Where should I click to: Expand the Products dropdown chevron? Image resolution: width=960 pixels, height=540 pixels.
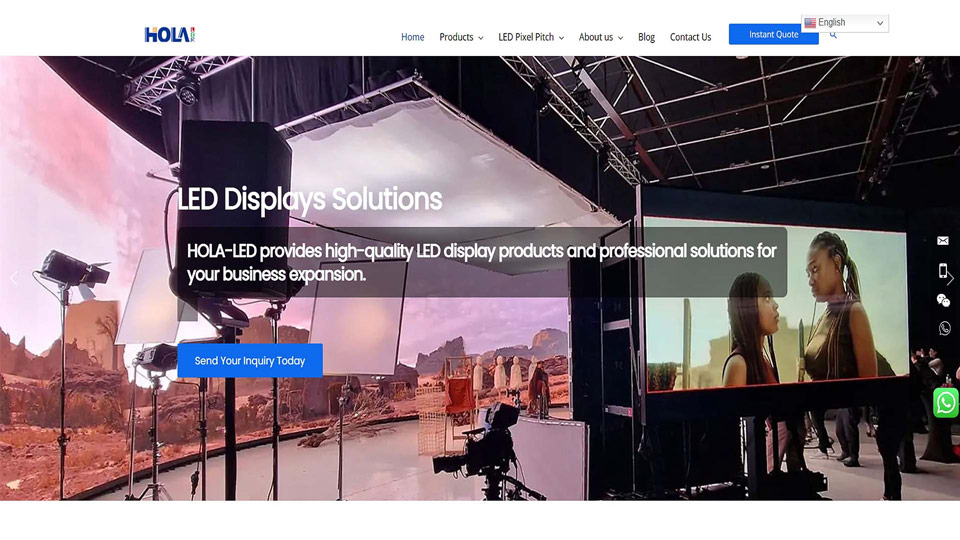[481, 38]
